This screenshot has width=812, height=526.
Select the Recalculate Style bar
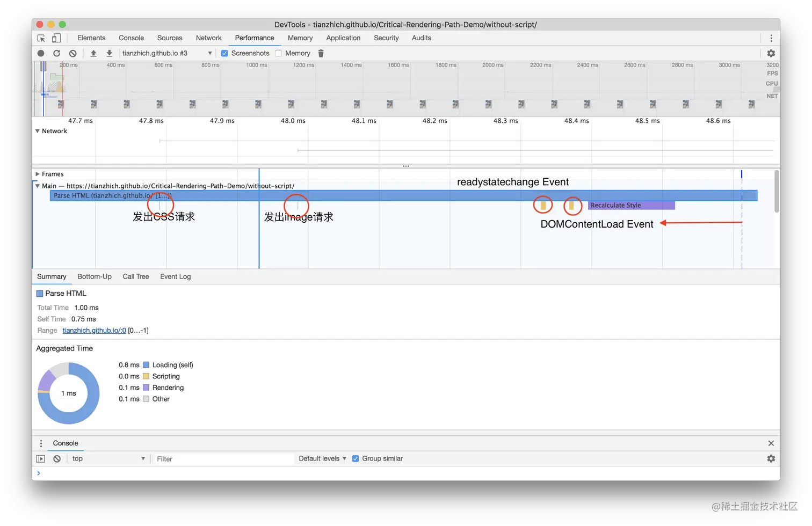pyautogui.click(x=632, y=206)
